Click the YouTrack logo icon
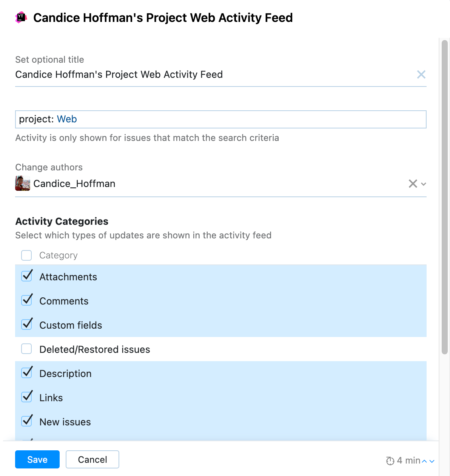Image resolution: width=450 pixels, height=476 pixels. (21, 17)
